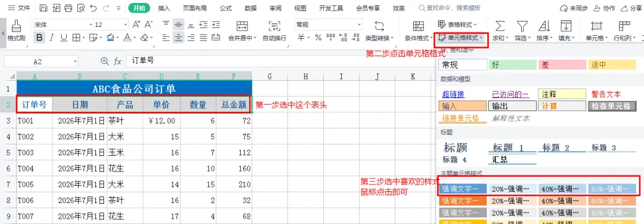Expand the 合并居中 merge dropdown
The width and height of the screenshot is (644, 224).
(255, 38)
